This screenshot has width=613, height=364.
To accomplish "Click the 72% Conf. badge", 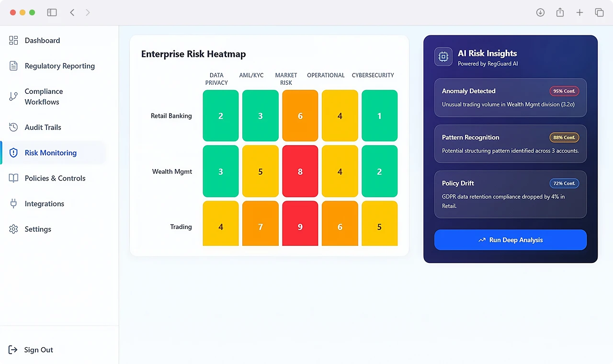I will (x=564, y=183).
